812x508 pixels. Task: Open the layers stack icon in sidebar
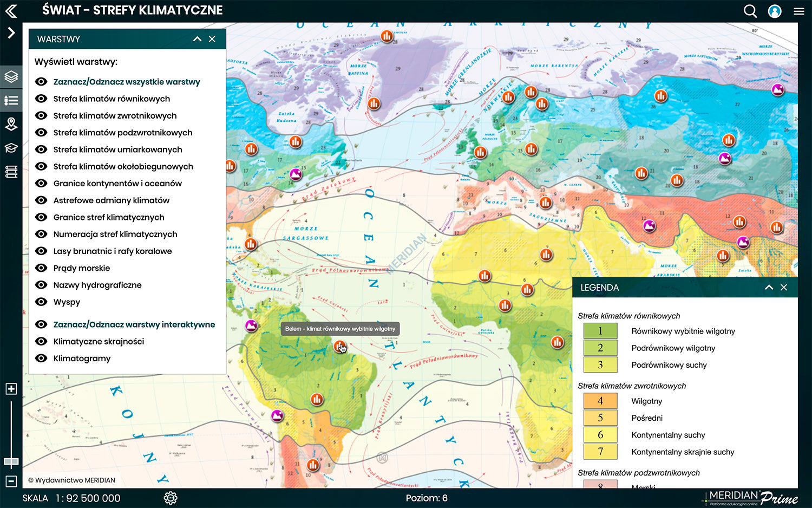(11, 76)
